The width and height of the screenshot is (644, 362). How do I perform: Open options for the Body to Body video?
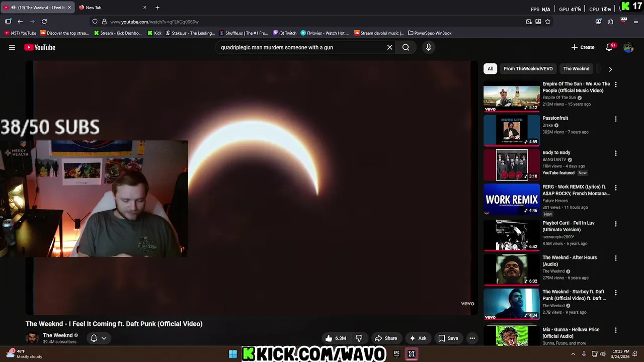click(x=616, y=153)
